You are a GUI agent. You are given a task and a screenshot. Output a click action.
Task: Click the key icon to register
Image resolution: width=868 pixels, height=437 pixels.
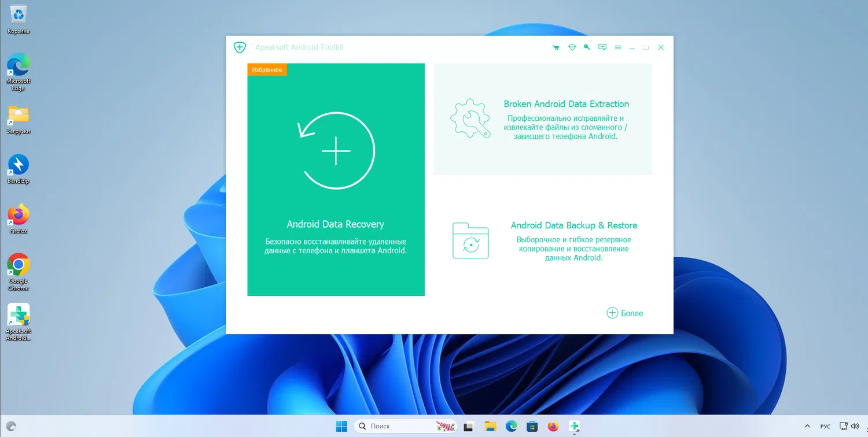click(x=587, y=47)
